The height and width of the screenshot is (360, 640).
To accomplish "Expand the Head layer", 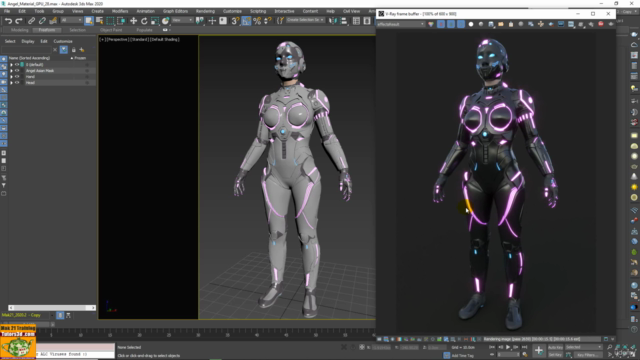I will click(11, 83).
